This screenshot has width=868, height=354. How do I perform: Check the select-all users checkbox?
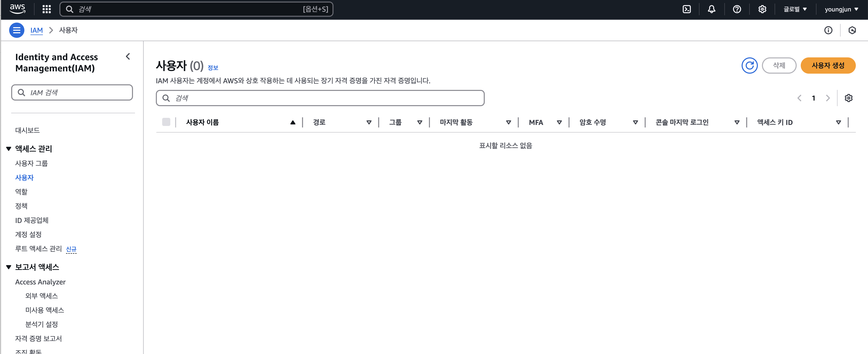point(166,122)
